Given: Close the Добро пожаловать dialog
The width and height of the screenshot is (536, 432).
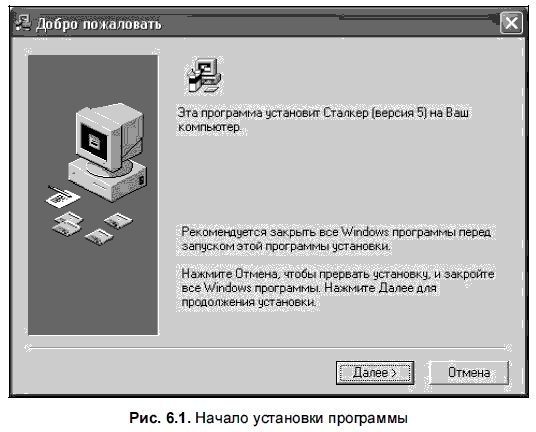Looking at the screenshot, I should [x=511, y=23].
